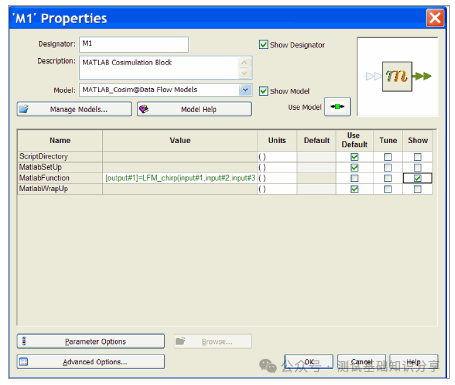455x385 pixels.
Task: Click Description scroll down arrow
Action: click(x=244, y=72)
